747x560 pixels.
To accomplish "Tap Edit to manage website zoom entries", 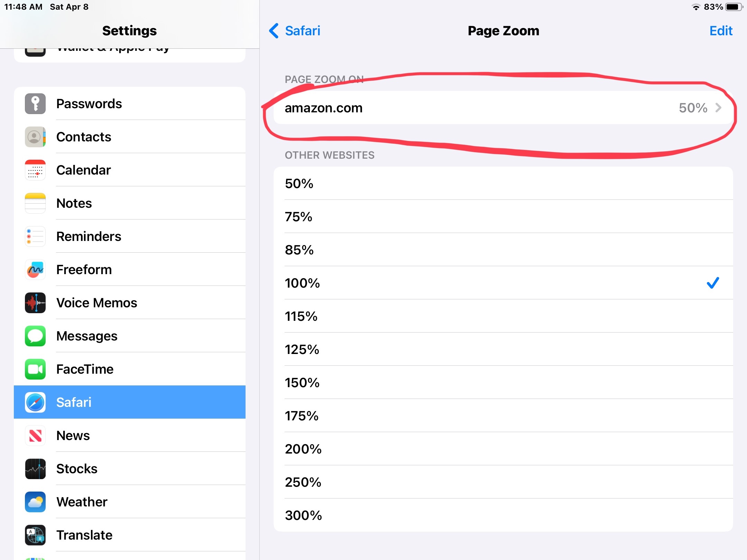I will 721,31.
